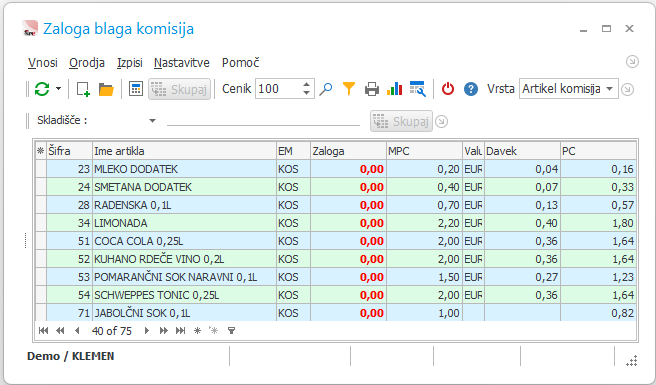Click into the Cenik value field
The image size is (656, 385).
(278, 89)
